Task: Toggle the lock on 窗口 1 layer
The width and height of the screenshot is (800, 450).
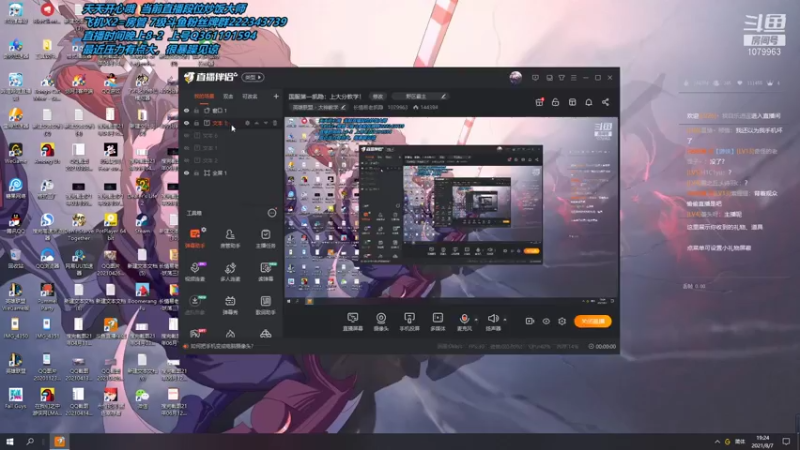Action: 196,110
